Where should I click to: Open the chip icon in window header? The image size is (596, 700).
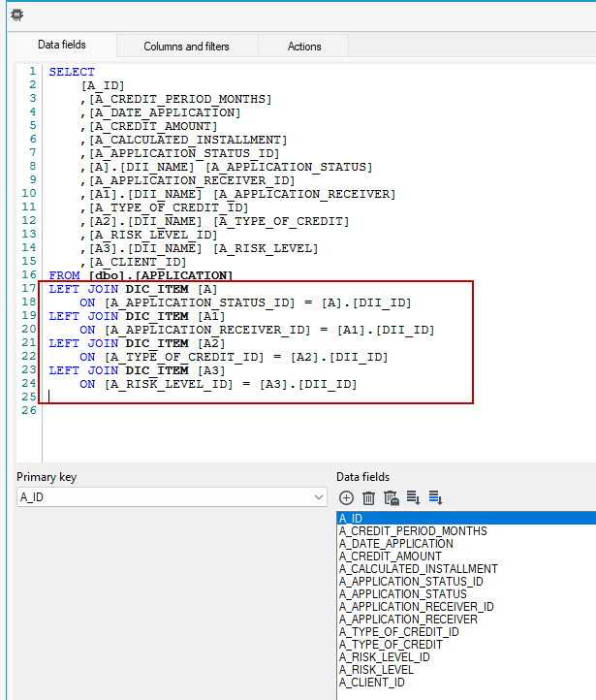16,16
